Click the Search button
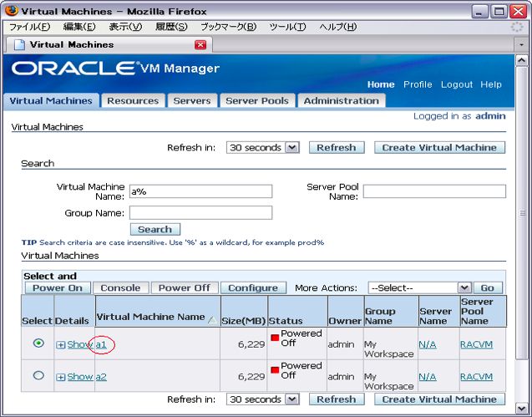Image resolution: width=532 pixels, height=417 pixels. coord(155,229)
